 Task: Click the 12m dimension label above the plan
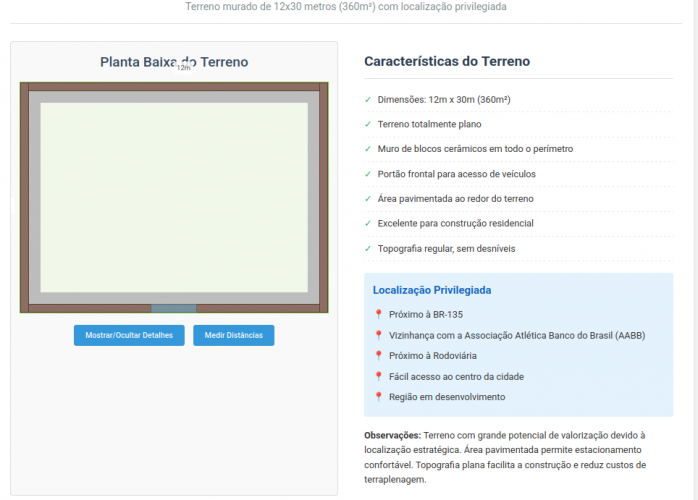pos(184,68)
